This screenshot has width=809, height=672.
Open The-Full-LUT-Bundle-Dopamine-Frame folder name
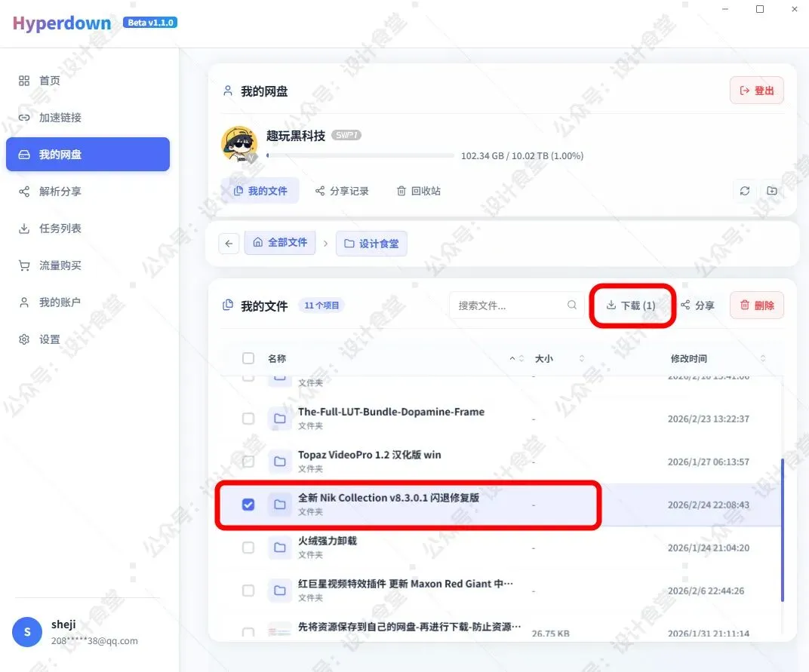pyautogui.click(x=391, y=412)
